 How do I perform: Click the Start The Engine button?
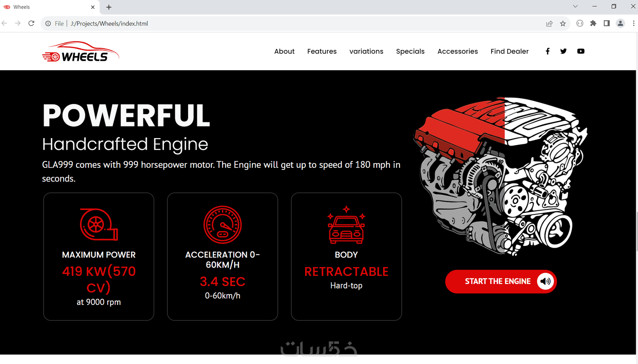[x=501, y=281]
